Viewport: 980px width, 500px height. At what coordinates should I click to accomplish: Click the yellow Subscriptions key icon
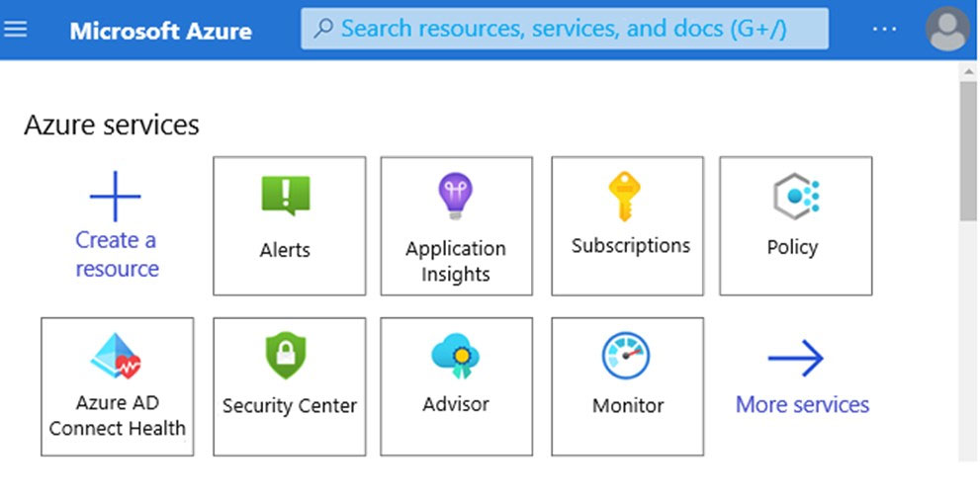(x=625, y=196)
